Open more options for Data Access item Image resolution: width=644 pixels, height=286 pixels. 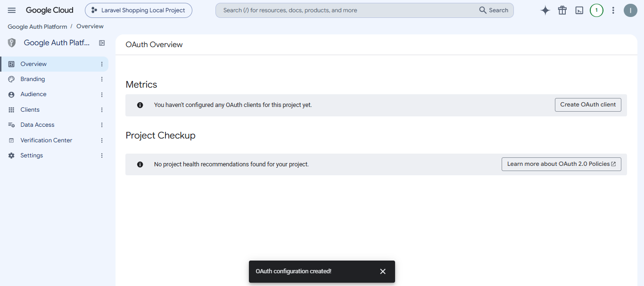102,125
